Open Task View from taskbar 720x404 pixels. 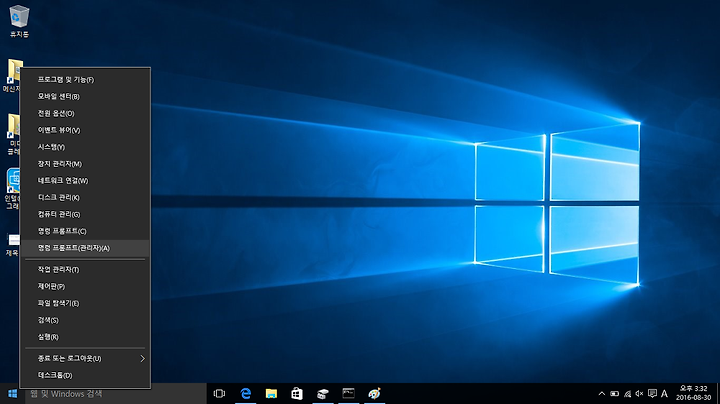tap(219, 394)
